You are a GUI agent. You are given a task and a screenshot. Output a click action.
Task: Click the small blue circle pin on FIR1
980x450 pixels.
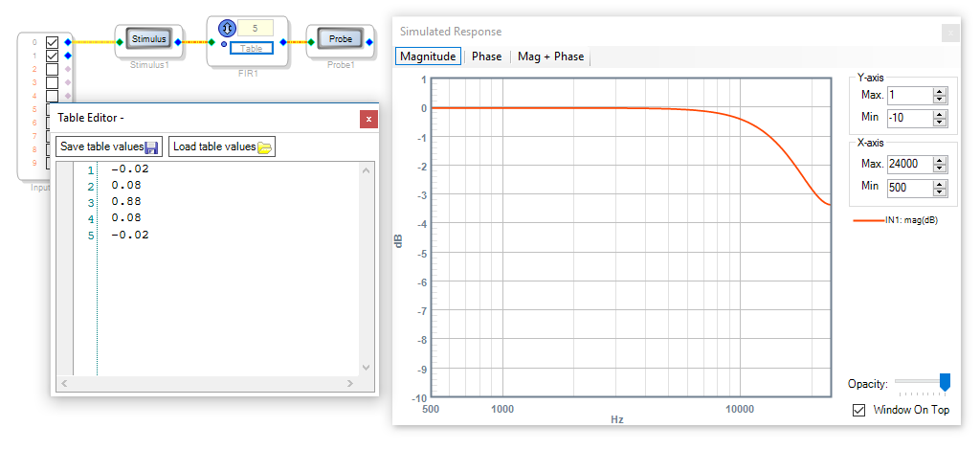tap(224, 44)
